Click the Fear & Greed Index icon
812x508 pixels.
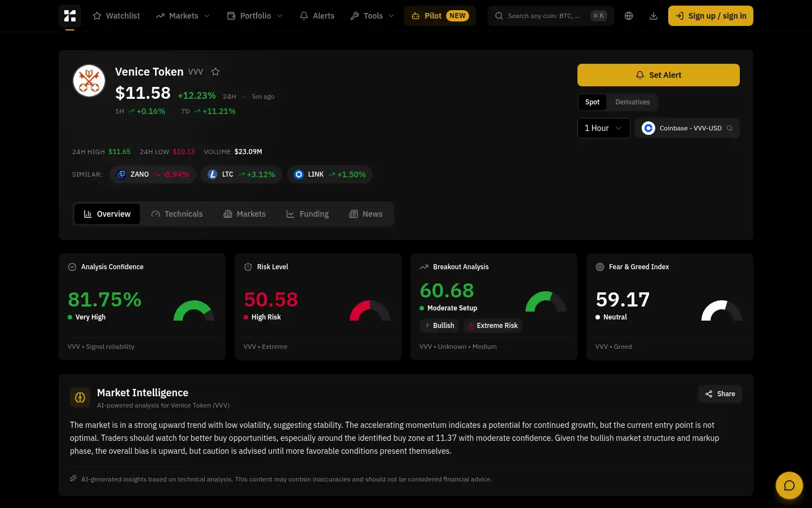600,267
